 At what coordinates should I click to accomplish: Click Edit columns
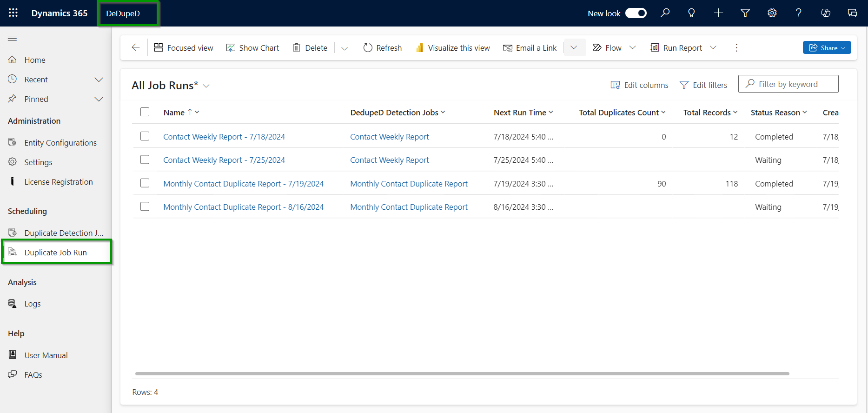coord(639,85)
